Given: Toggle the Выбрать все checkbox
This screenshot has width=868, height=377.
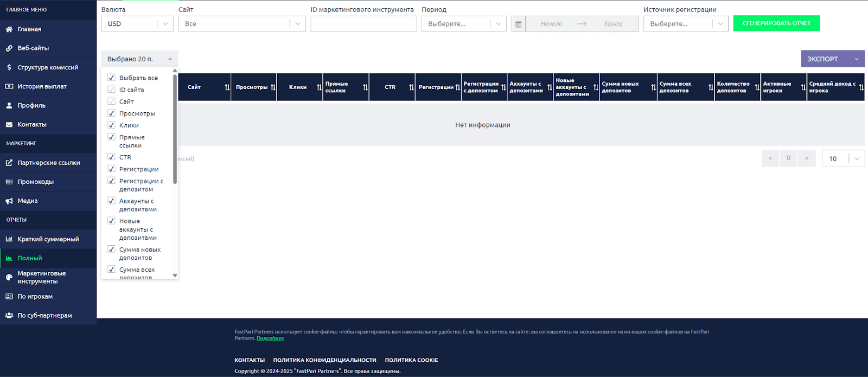Looking at the screenshot, I should pyautogui.click(x=111, y=78).
